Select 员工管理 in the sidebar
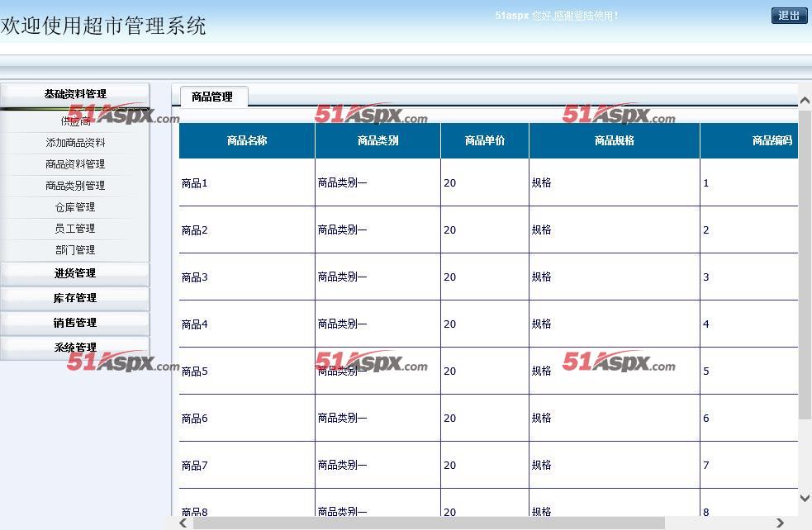 pos(74,228)
